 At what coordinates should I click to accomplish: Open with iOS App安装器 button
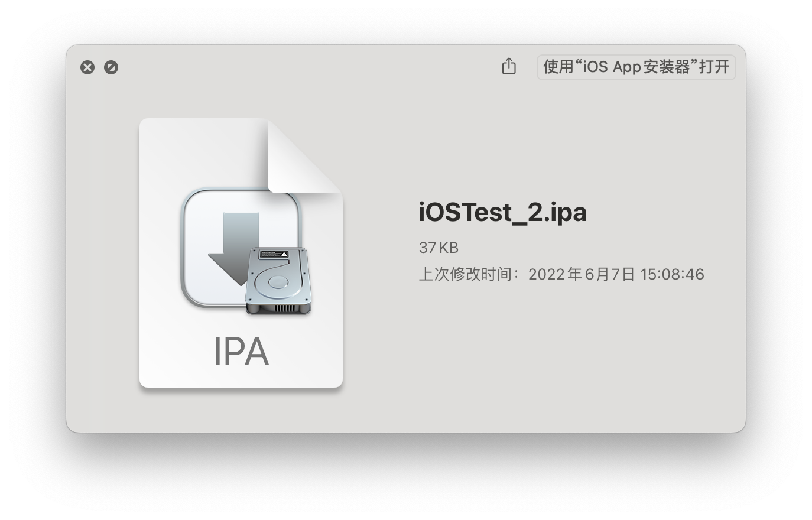636,67
